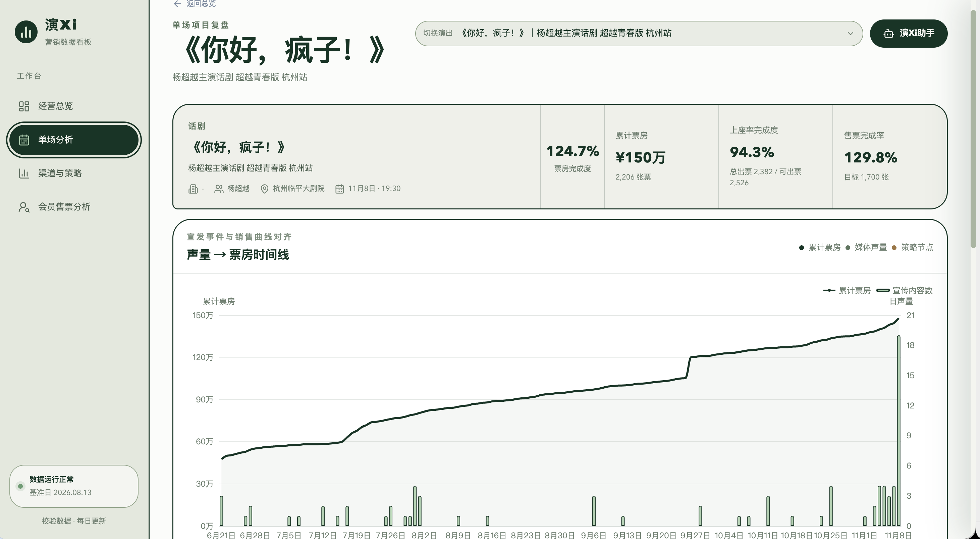Viewport: 980px width, 539px height.
Task: Click the 总出票 2,382 / 可出票 2,526 text
Action: click(x=765, y=177)
